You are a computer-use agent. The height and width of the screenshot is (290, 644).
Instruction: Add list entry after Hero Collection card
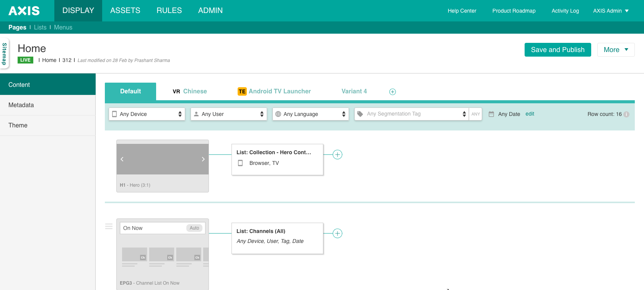pos(337,155)
